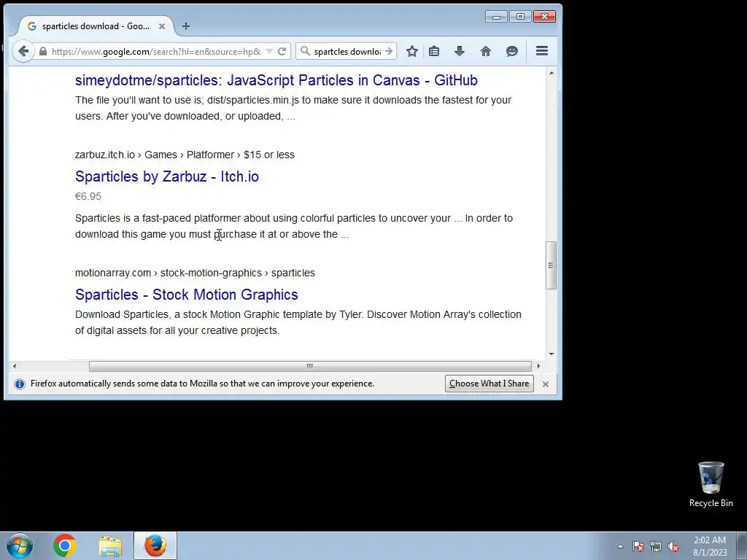The image size is (747, 560).
Task: Click the search box with spartcles text
Action: [x=347, y=52]
